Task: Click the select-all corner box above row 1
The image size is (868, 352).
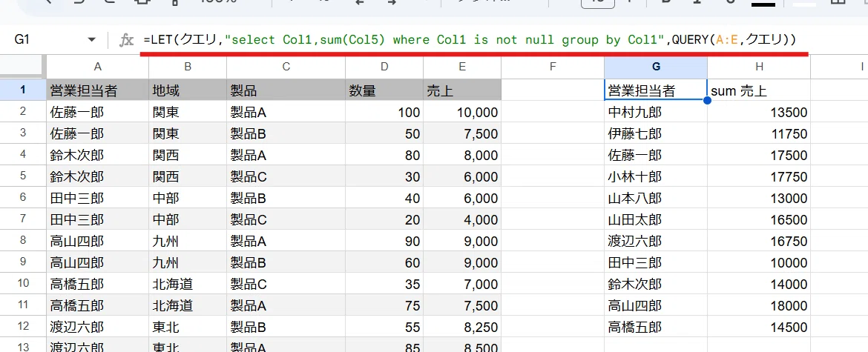Action: (23, 67)
